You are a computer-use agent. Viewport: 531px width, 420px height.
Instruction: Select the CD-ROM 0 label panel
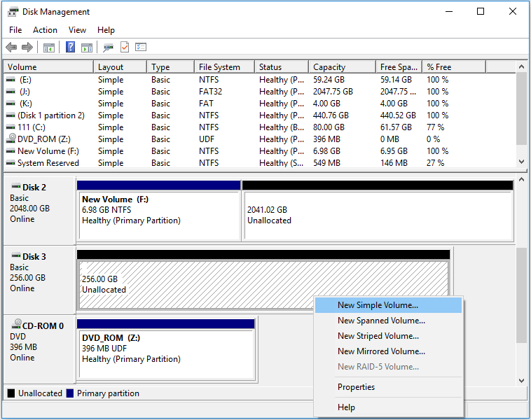coord(39,349)
